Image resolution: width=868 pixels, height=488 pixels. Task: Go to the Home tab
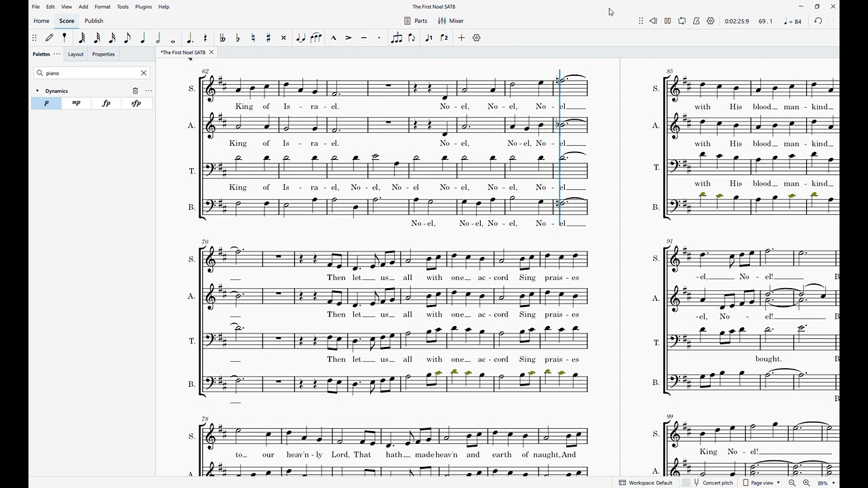41,21
